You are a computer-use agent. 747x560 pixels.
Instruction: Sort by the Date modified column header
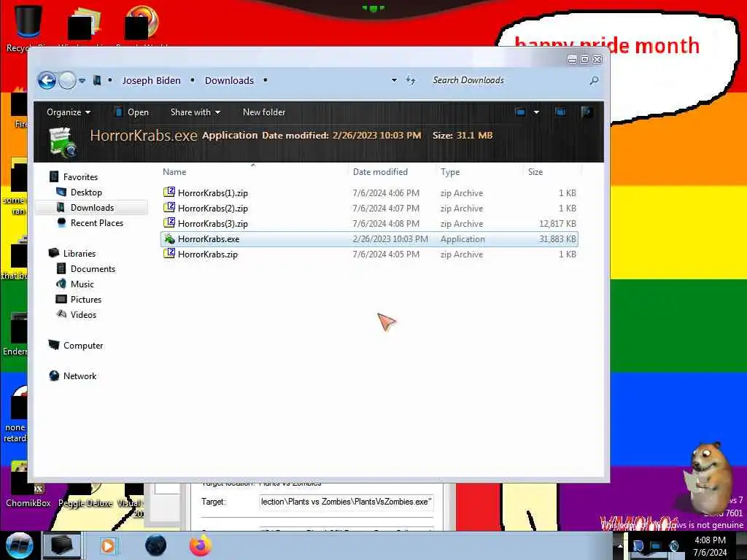point(380,172)
